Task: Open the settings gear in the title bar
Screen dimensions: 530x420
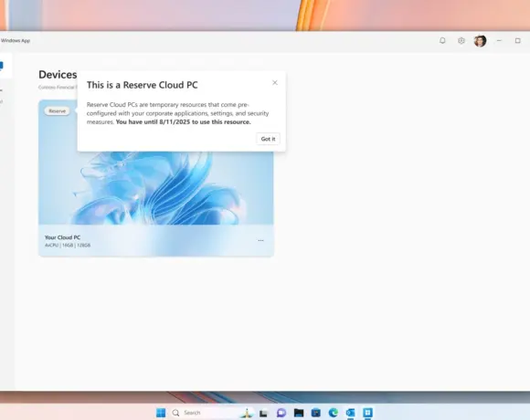Action: (x=461, y=41)
